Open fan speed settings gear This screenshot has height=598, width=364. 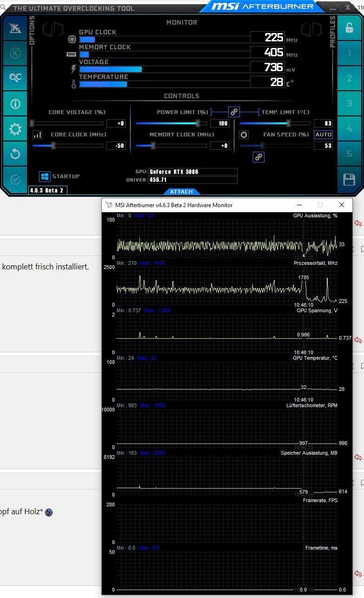[244, 134]
